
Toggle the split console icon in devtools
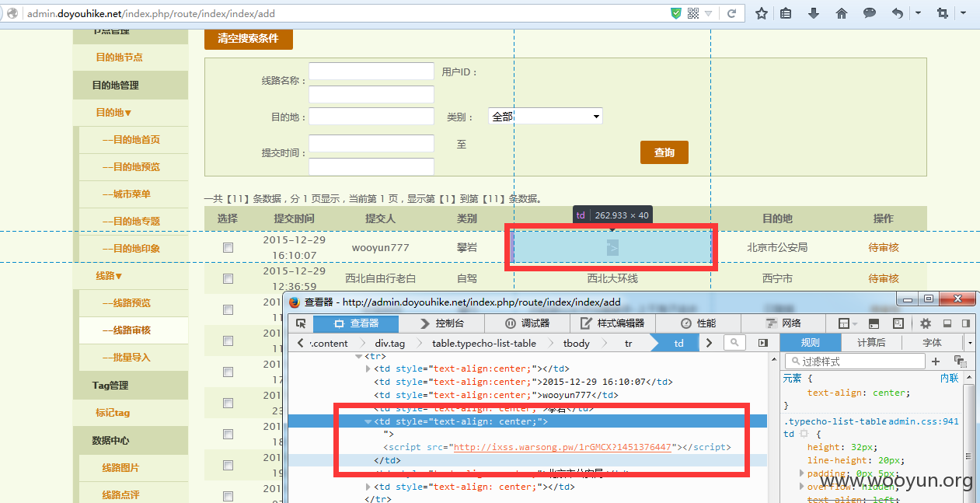pos(874,323)
